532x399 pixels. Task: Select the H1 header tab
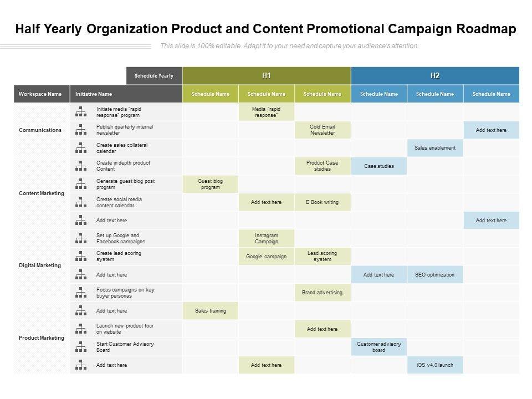point(267,76)
